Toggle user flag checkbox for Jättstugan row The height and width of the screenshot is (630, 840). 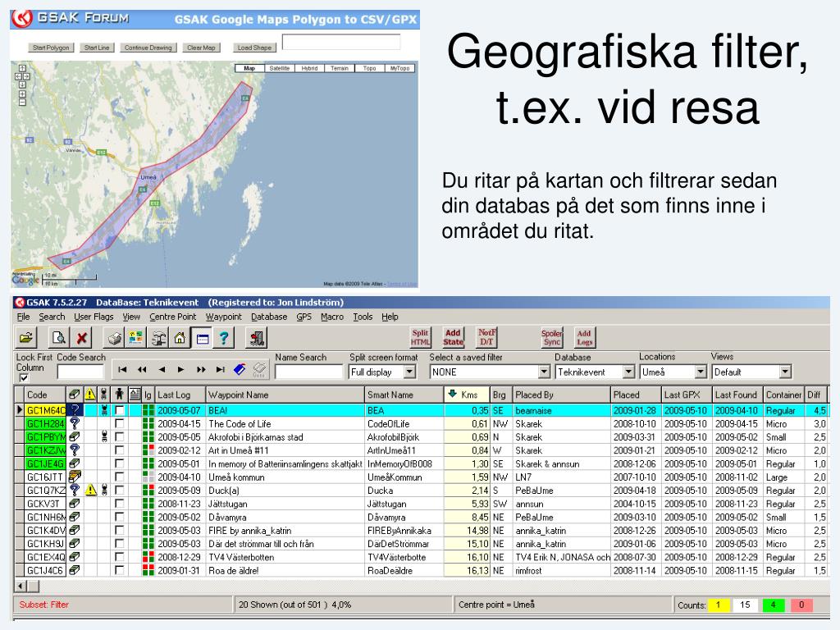click(x=120, y=504)
